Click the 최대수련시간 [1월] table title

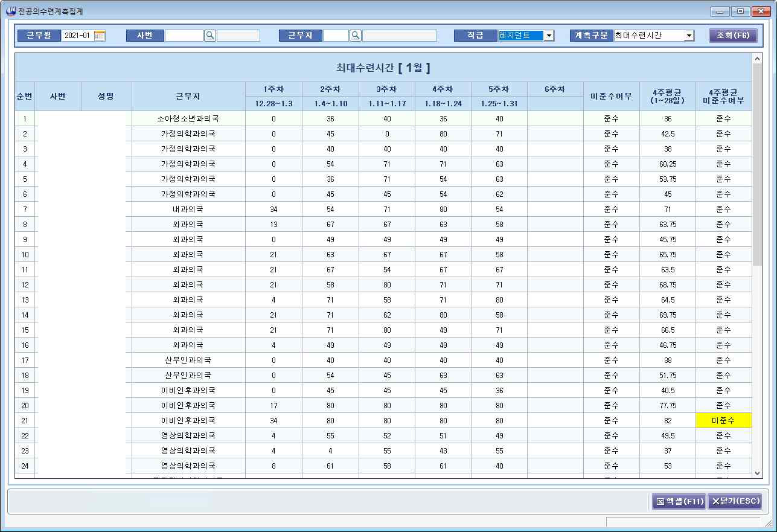tap(383, 68)
